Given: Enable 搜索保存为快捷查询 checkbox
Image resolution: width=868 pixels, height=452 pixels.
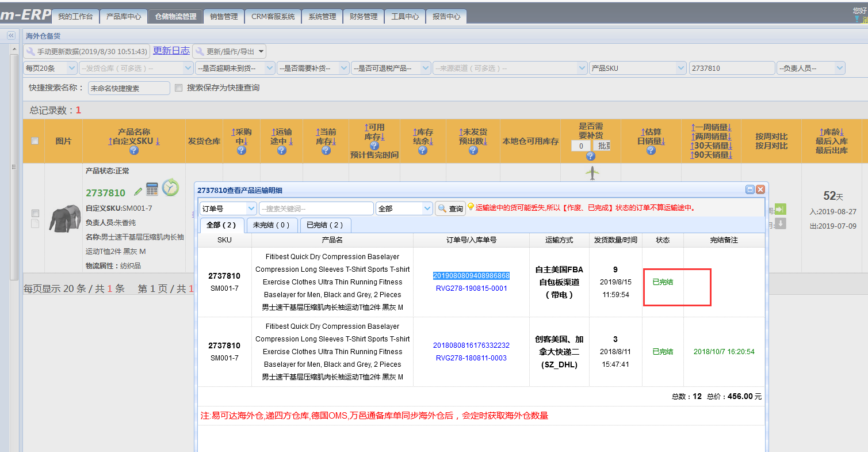Looking at the screenshot, I should (178, 88).
